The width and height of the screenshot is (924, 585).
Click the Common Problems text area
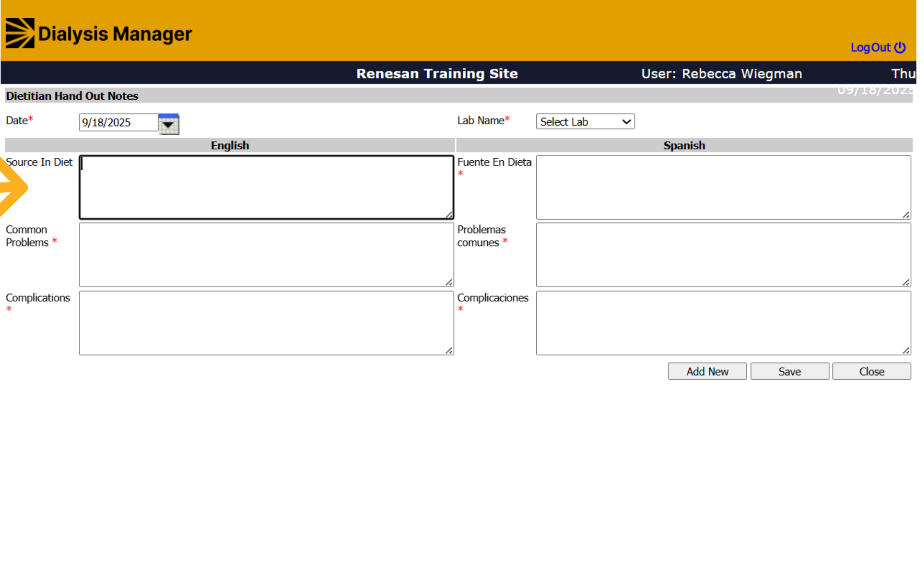coord(266,255)
